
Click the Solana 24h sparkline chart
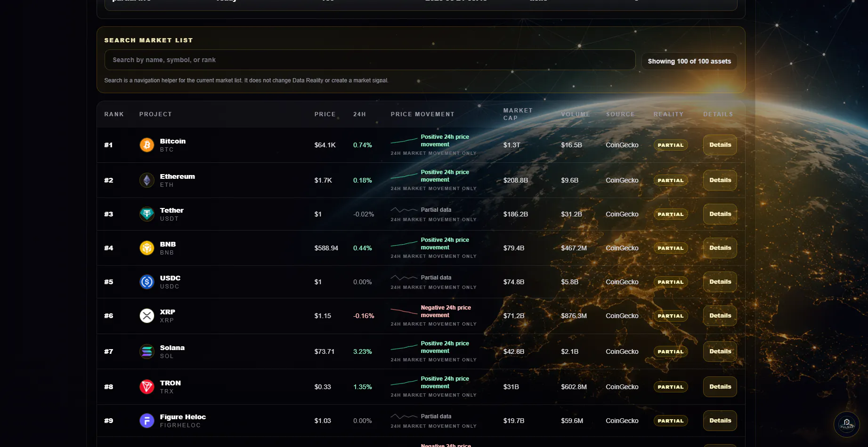404,347
